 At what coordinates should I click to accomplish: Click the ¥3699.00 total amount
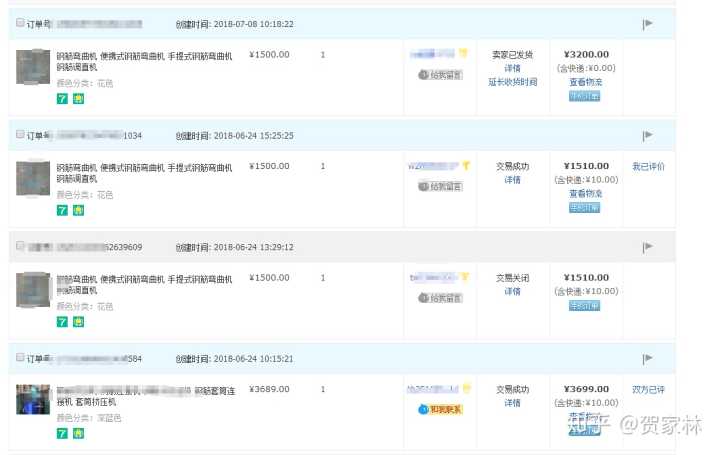[586, 389]
